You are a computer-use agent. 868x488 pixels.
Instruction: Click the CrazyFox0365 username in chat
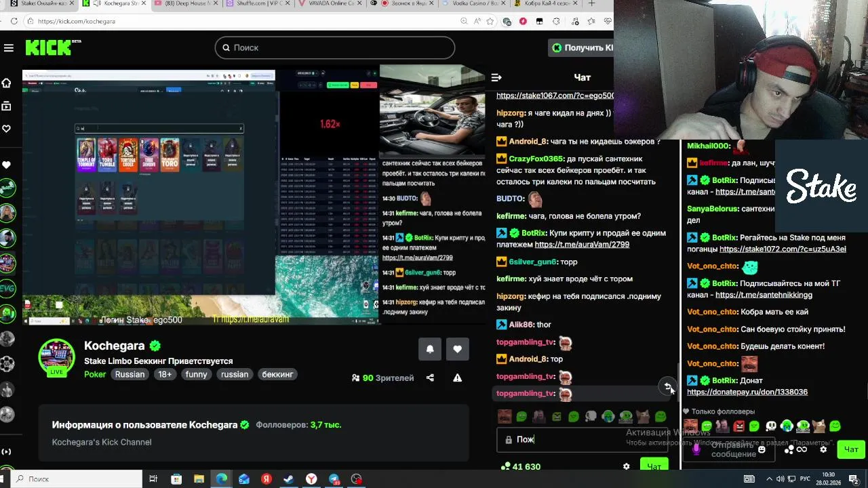click(536, 159)
